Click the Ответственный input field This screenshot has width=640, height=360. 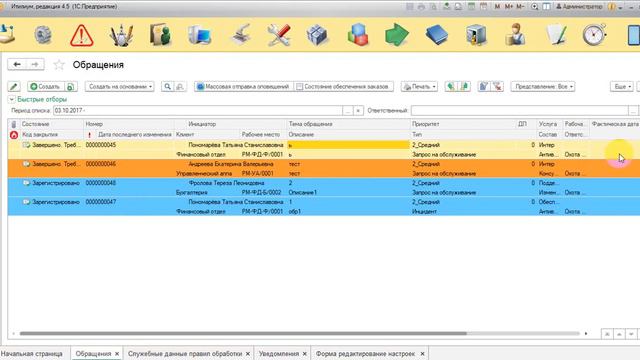coord(519,111)
